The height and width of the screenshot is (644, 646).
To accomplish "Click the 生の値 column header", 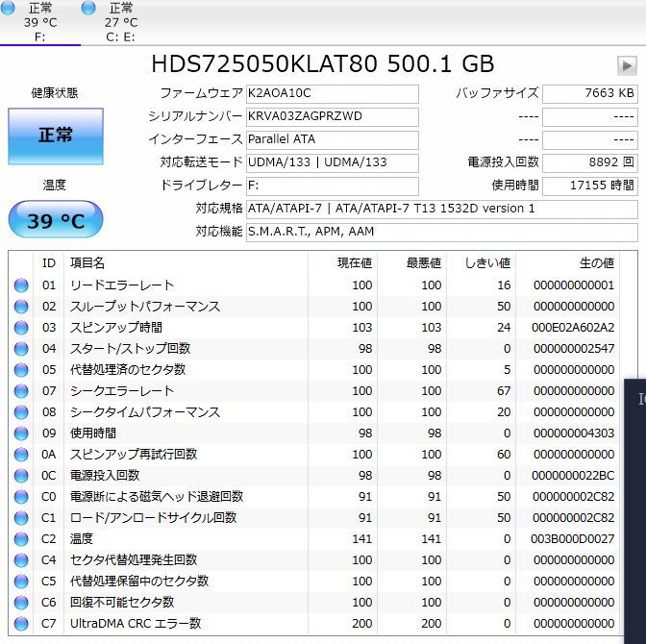I will point(595,262).
